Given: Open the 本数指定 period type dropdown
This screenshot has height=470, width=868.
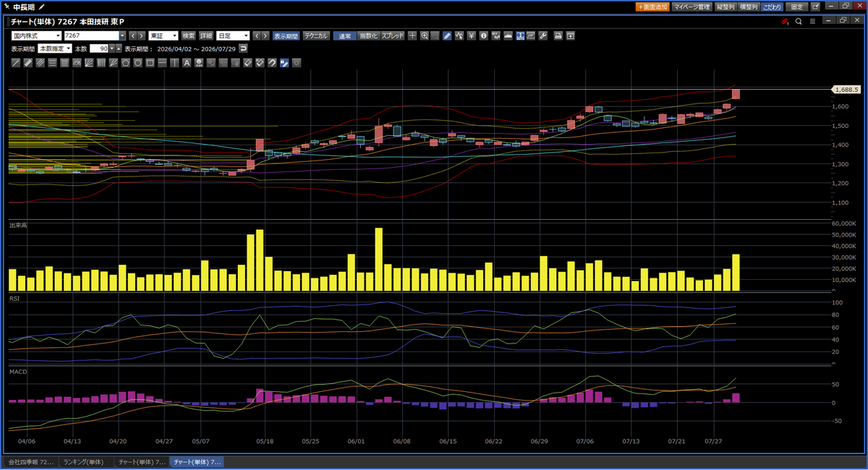Looking at the screenshot, I should pos(55,48).
